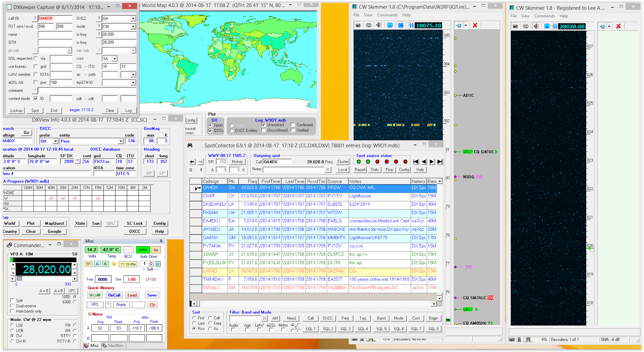Jump to last spot with SpotCollector end arrow
644x352 pixels.
pos(440,162)
